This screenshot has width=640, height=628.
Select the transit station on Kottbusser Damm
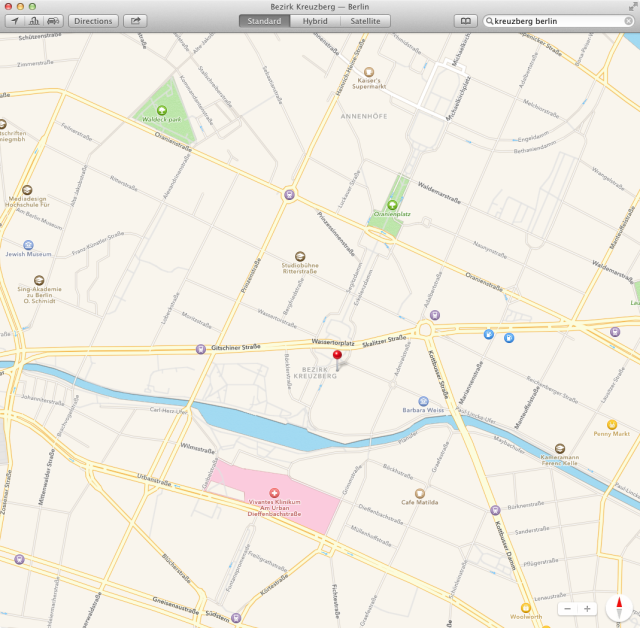coord(495,510)
